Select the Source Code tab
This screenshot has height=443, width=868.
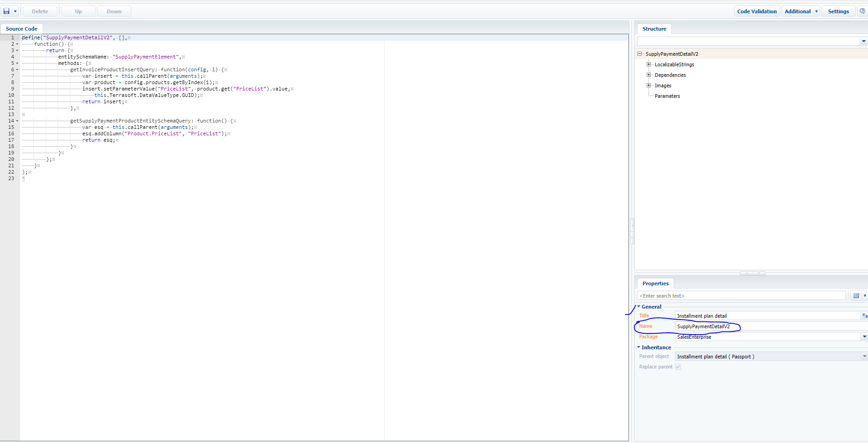[21, 29]
